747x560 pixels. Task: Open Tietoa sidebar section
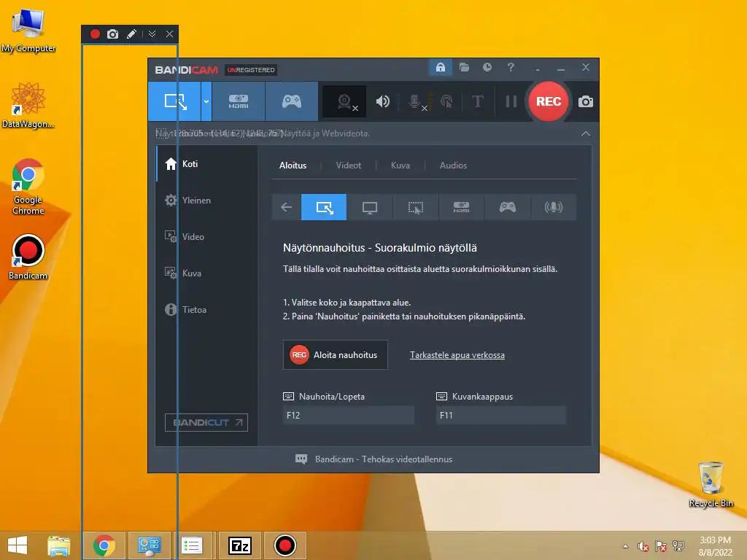[207, 309]
